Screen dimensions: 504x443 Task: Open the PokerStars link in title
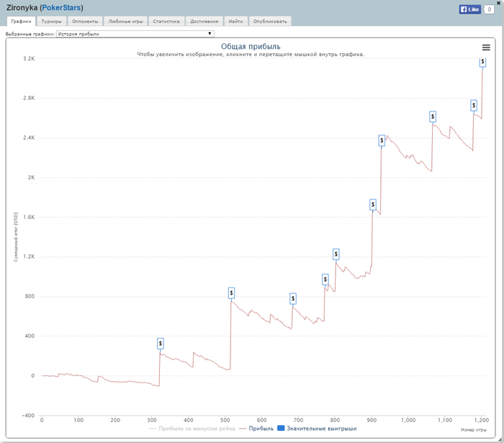pos(61,7)
